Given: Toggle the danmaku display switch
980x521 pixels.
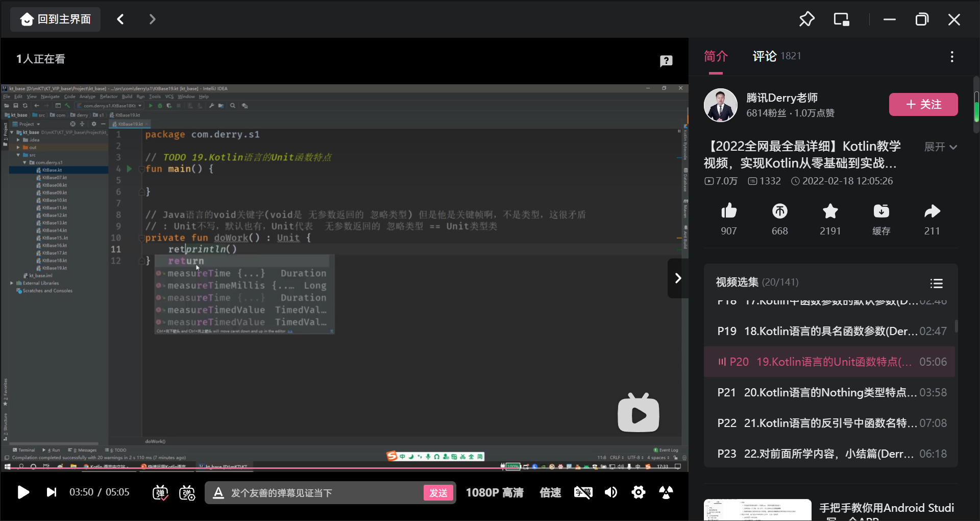Looking at the screenshot, I should [160, 492].
